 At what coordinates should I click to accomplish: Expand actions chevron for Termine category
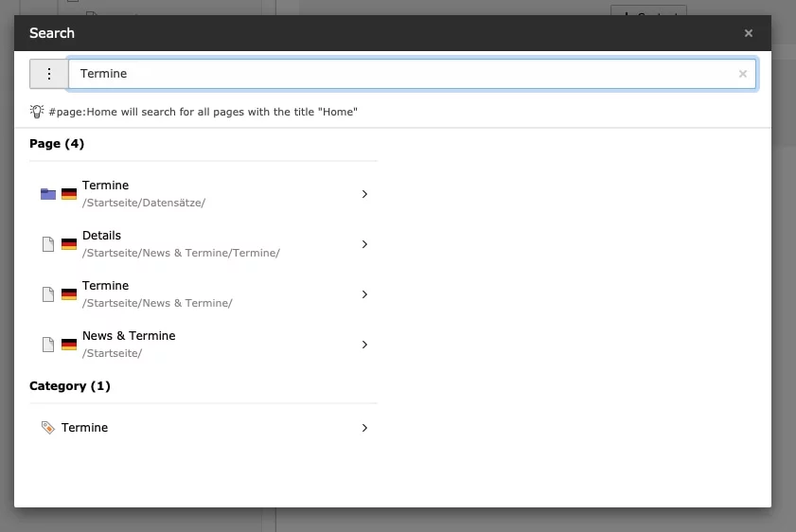coord(364,428)
